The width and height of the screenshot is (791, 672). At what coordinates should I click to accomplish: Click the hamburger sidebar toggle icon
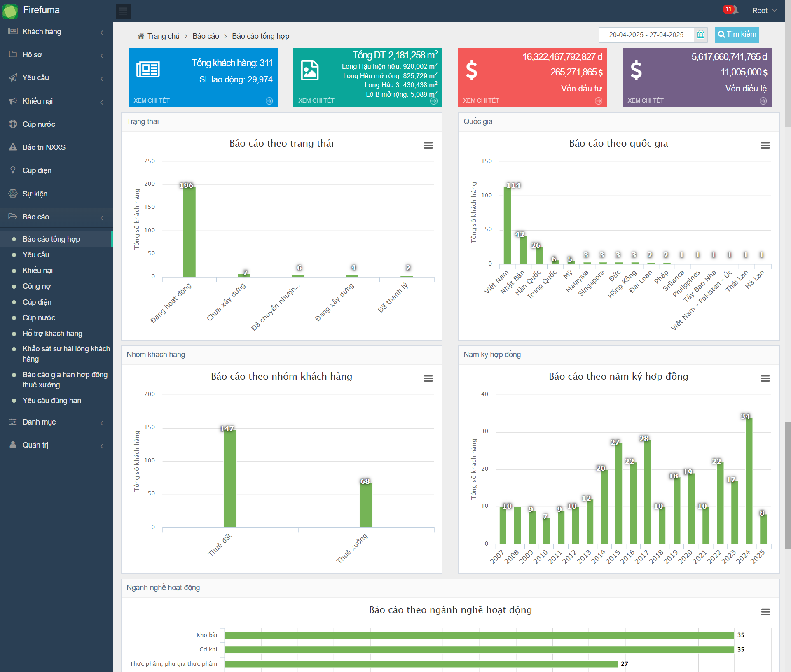click(x=123, y=11)
